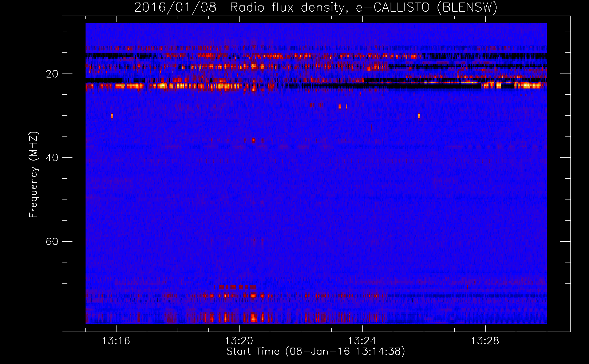Click the 'Start Time (08-Jan-16 13:14:38)' label

[316, 352]
